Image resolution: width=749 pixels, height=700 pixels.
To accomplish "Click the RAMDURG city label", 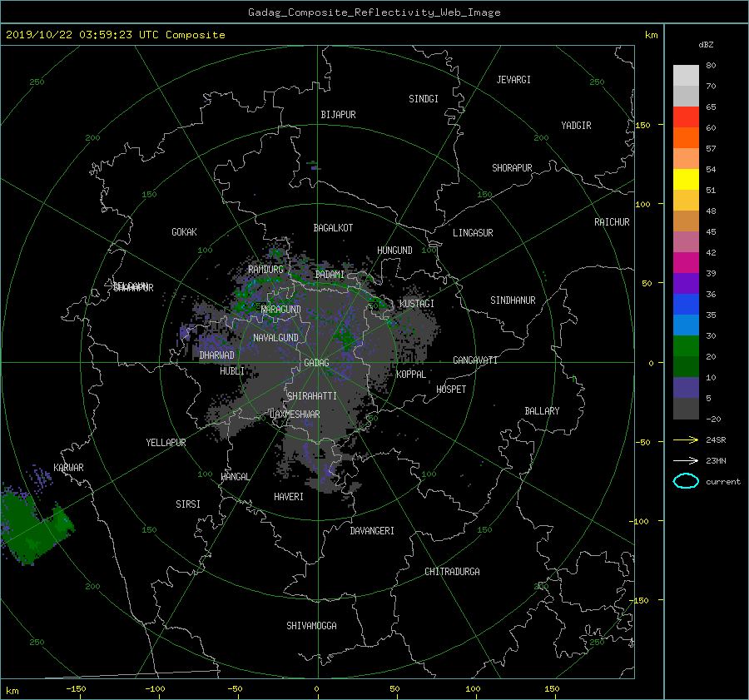I will pyautogui.click(x=266, y=270).
